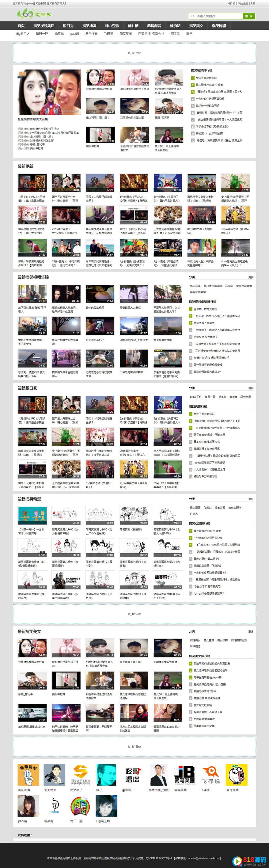Select 声琴相拥_歪歌公社 in the sub-navigation

pyautogui.click(x=151, y=34)
